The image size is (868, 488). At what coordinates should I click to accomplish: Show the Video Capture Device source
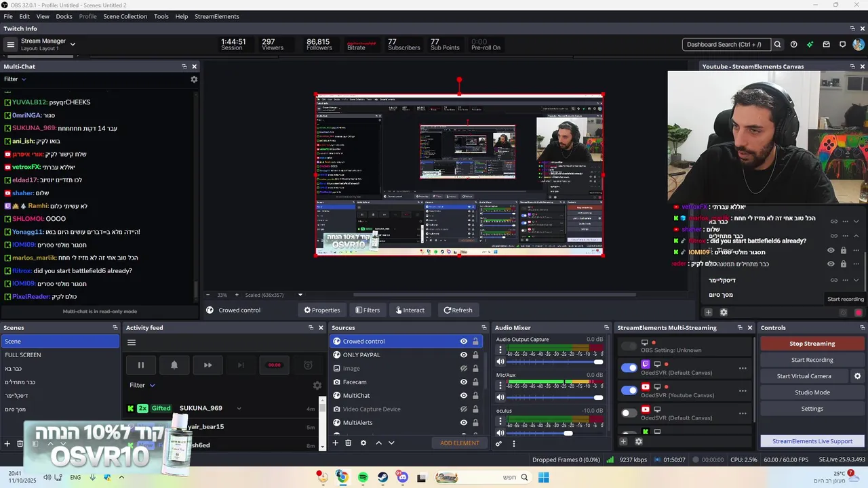tap(464, 409)
